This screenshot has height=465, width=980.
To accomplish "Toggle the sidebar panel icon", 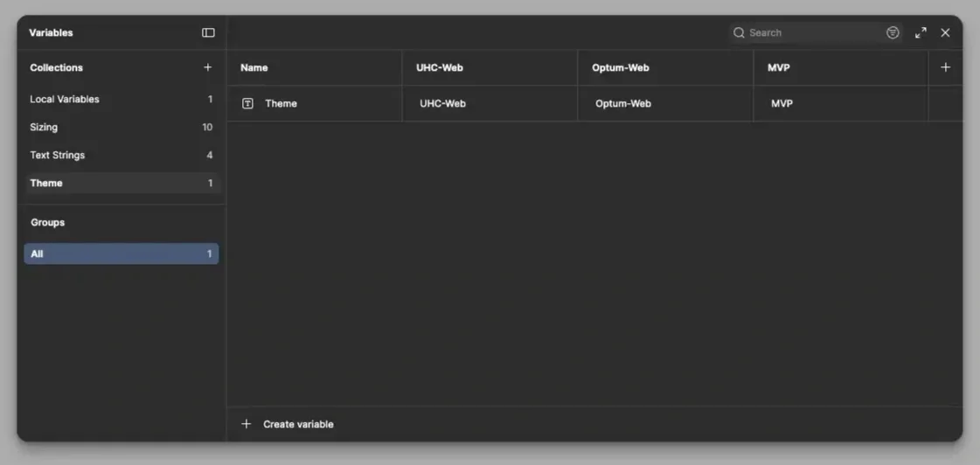I will (208, 32).
